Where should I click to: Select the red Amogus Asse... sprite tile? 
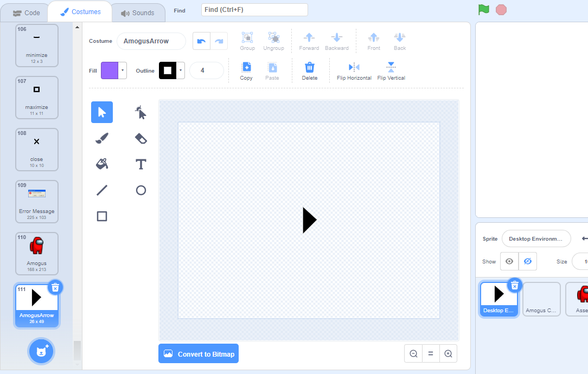click(x=578, y=299)
